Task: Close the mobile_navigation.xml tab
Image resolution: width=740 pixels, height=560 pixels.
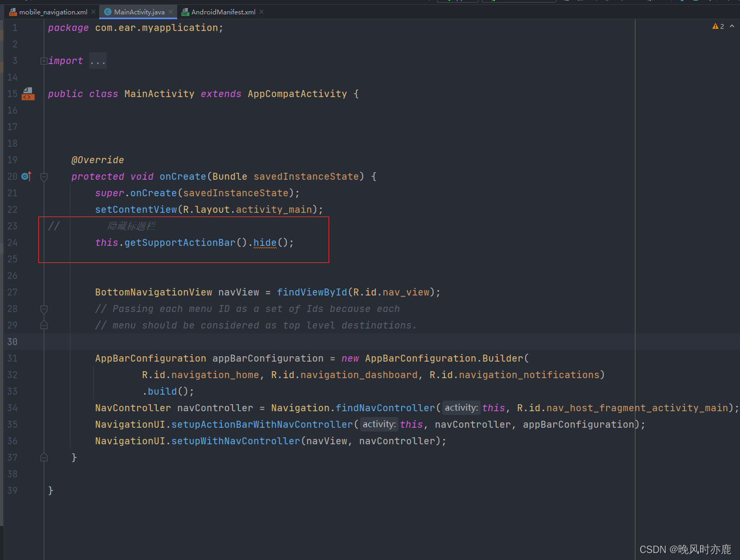Action: coord(93,12)
